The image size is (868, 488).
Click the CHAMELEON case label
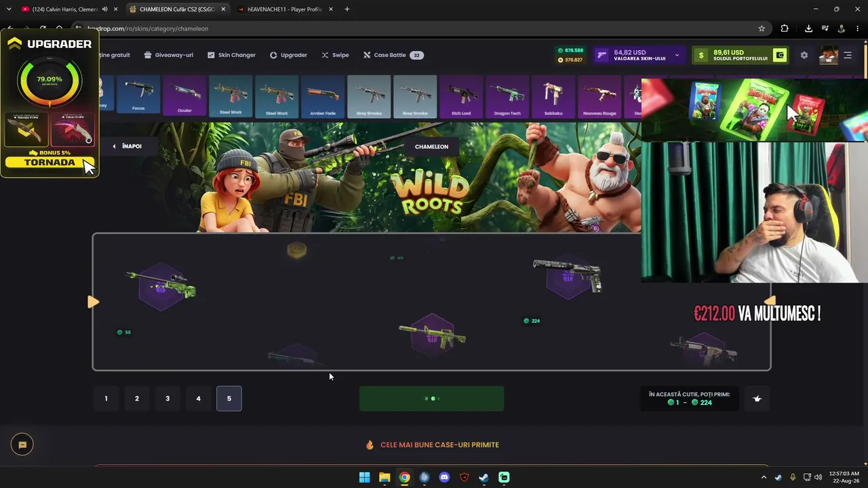431,146
